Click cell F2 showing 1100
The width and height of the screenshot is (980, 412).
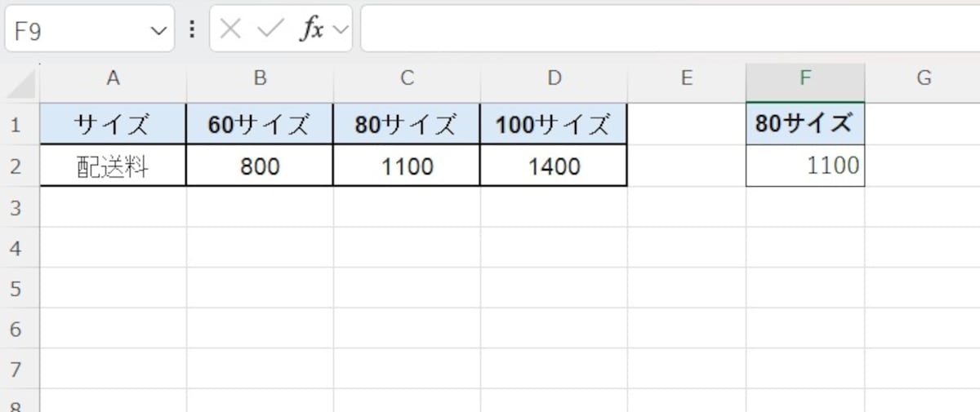805,166
